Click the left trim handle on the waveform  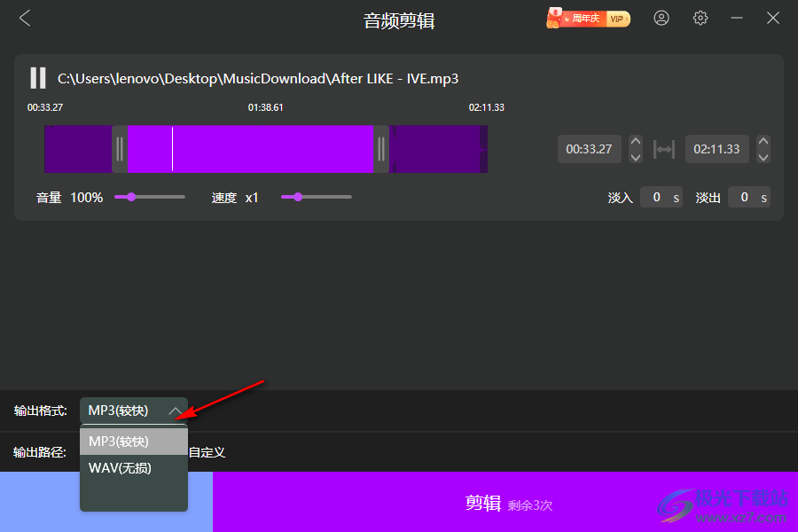pos(121,149)
